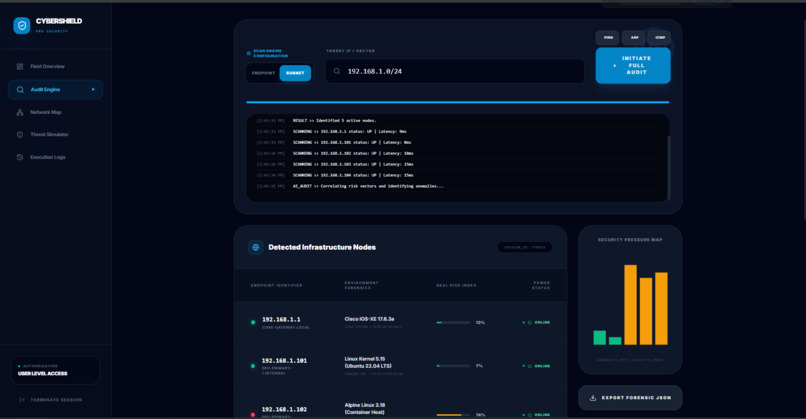Click the Network Map topology icon
This screenshot has height=419, width=806.
[20, 112]
